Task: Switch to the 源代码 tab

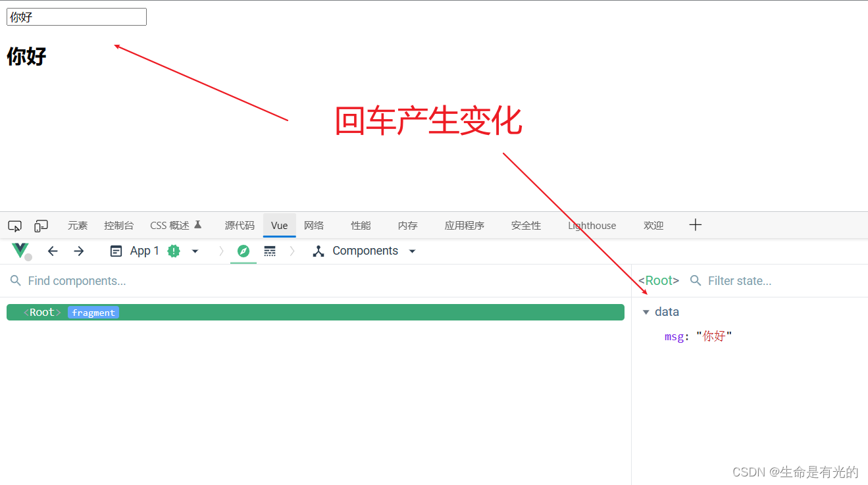Action: (240, 226)
